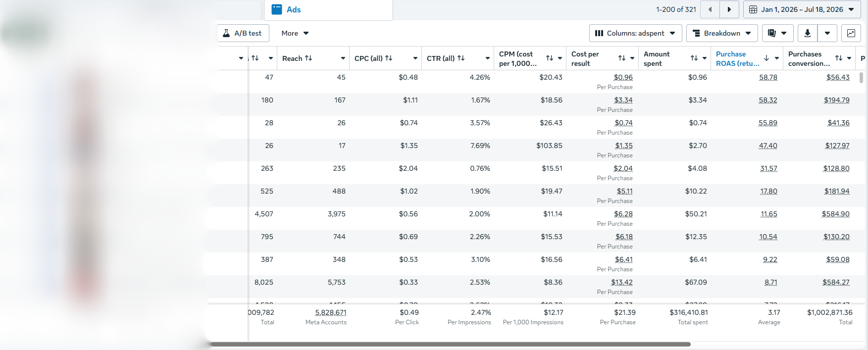Click the calendar icon in date range
This screenshot has height=350, width=868.
(753, 9)
